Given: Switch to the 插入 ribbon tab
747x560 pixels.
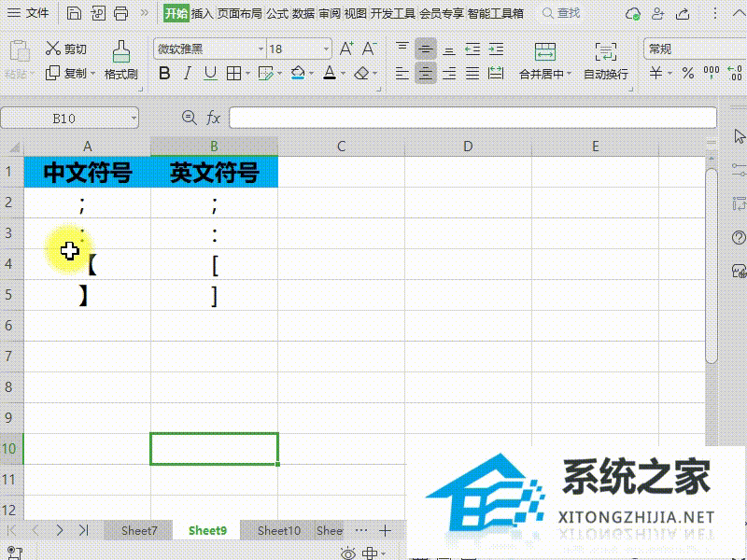Looking at the screenshot, I should 202,13.
